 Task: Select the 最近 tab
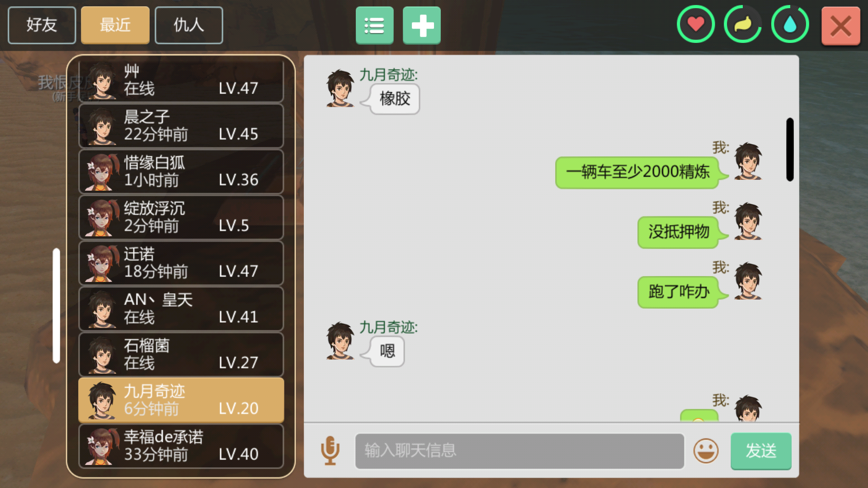(115, 25)
